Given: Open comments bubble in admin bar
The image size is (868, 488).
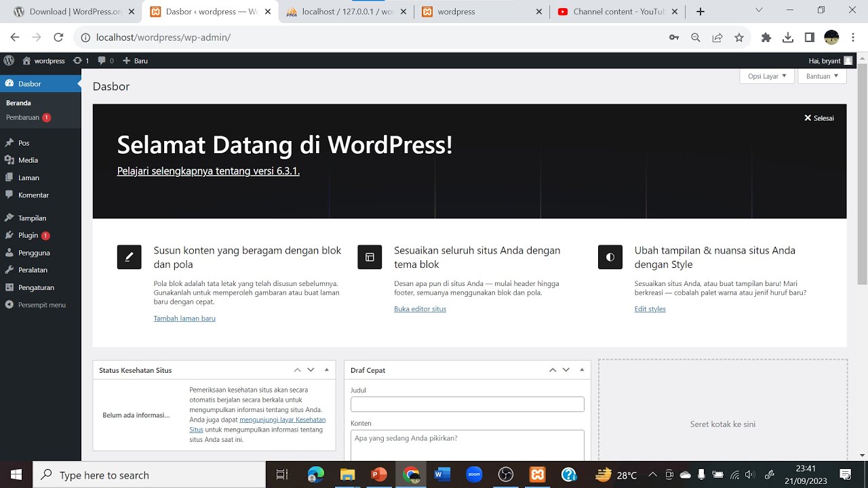Looking at the screenshot, I should click(106, 60).
